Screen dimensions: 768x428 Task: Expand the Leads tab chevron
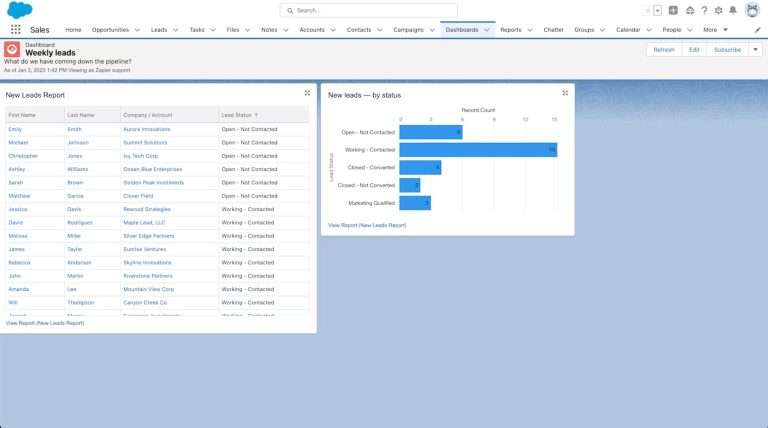[175, 30]
